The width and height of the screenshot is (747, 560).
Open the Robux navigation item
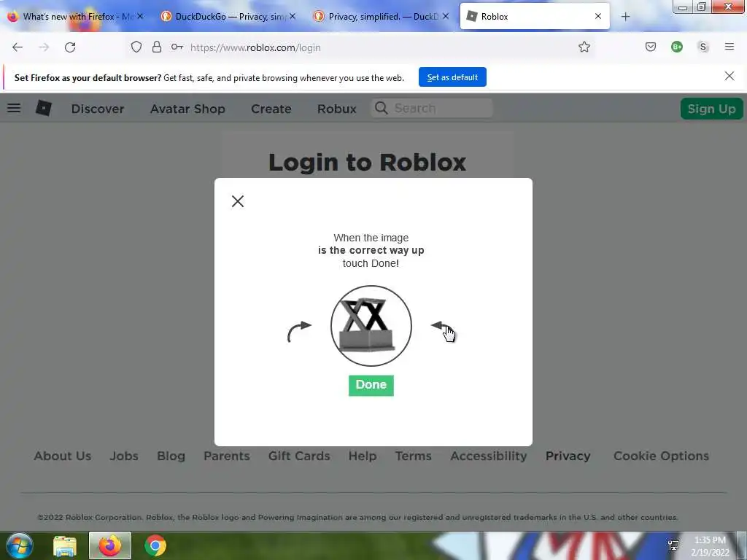337,109
